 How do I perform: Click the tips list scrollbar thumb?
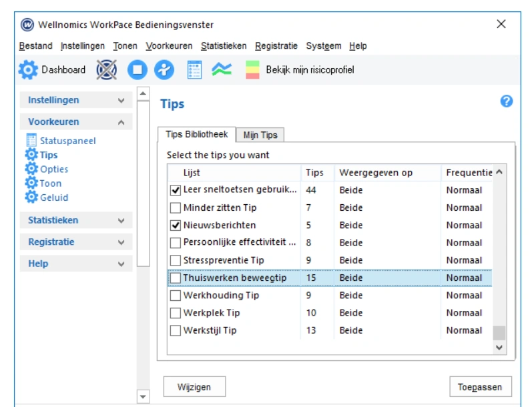pyautogui.click(x=499, y=333)
